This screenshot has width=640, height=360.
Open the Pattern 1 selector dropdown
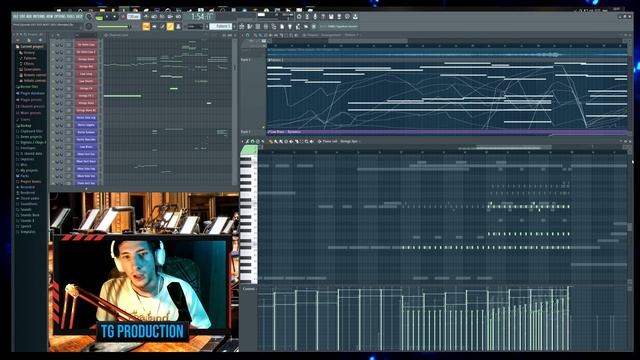(221, 27)
